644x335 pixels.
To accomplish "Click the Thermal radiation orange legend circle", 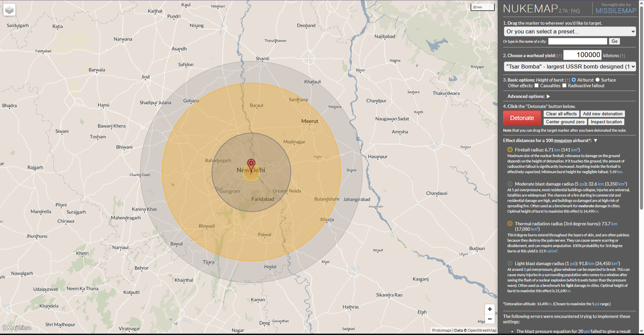I will click(510, 223).
